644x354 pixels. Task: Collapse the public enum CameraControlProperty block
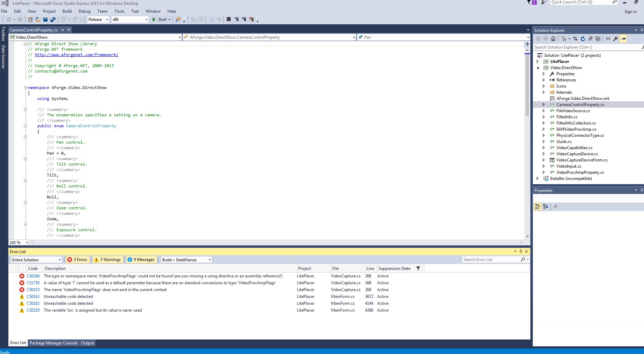click(25, 126)
